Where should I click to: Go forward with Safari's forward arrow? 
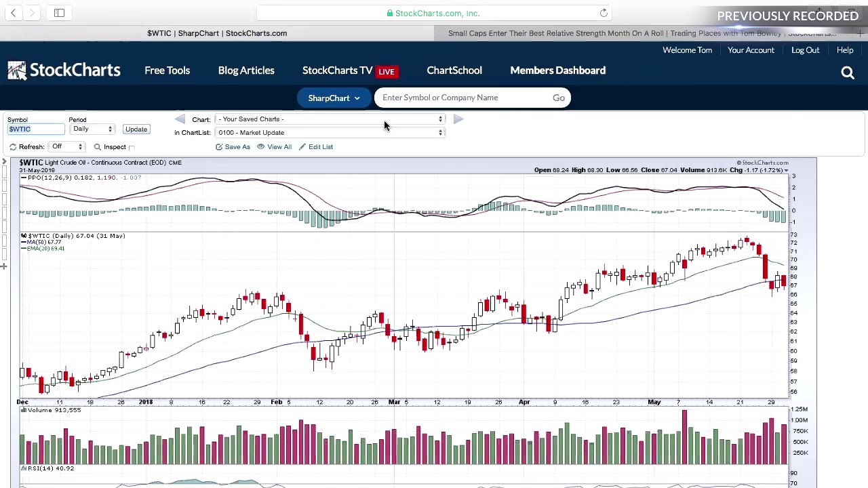(31, 13)
